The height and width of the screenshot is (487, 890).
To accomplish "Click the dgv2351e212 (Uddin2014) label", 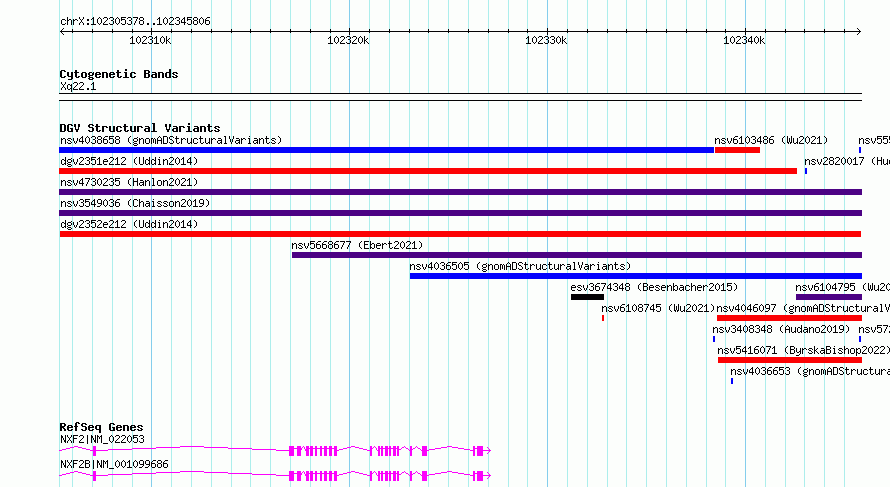I will (129, 161).
